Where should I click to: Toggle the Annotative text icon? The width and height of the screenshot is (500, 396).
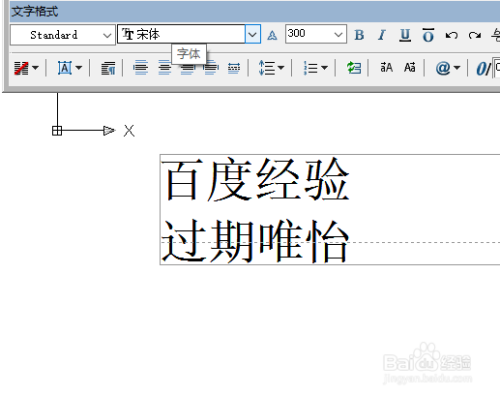[272, 35]
